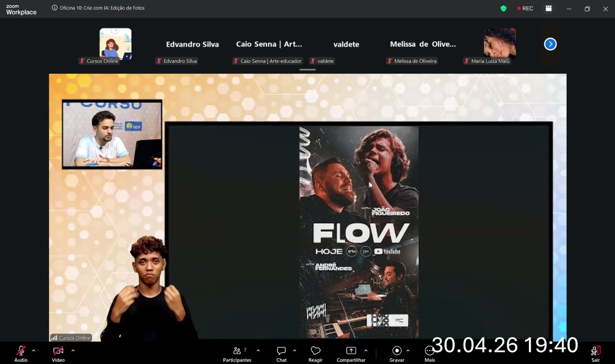Click the meeting title Oficina 10 text
Screen dimensions: 615x364
[x=102, y=8]
